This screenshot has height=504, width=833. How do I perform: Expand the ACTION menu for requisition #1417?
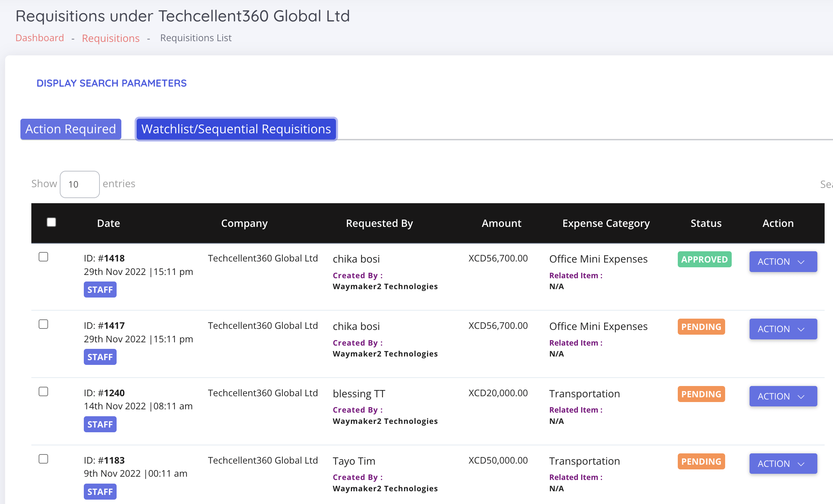point(783,329)
